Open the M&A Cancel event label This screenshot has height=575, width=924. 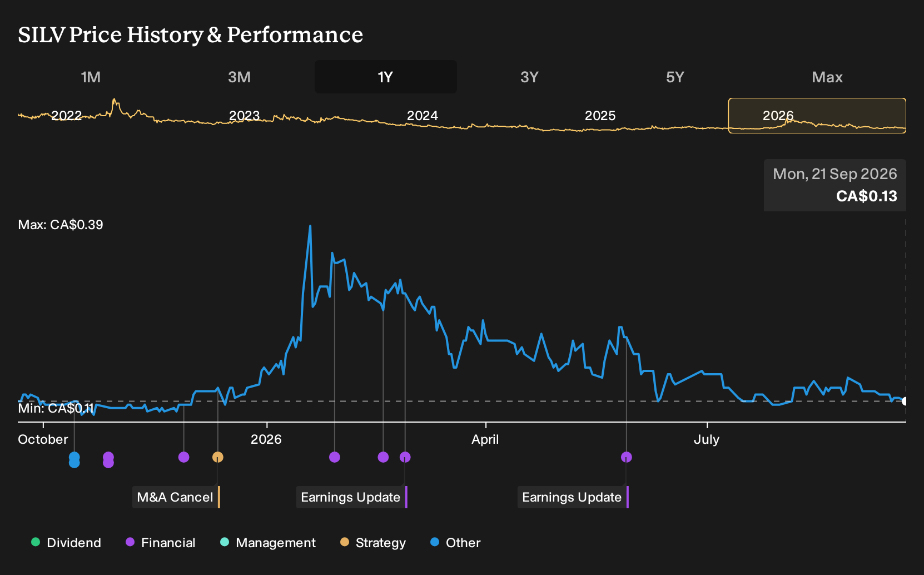tap(176, 497)
